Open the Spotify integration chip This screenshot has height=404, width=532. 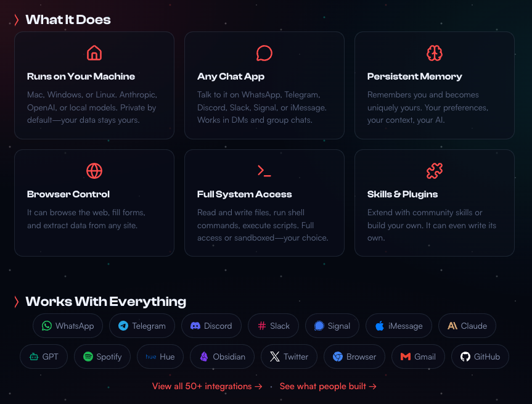(102, 357)
